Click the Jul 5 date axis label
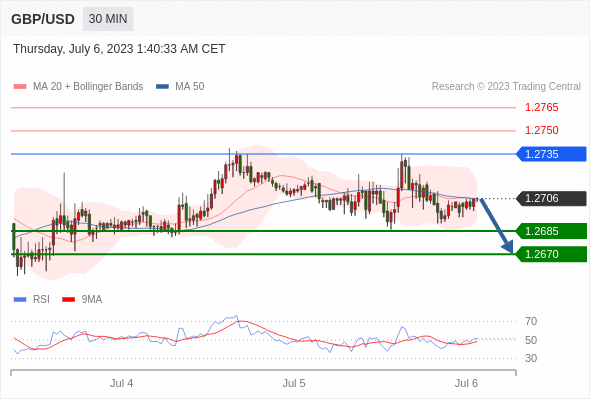The image size is (590, 400). (x=294, y=383)
